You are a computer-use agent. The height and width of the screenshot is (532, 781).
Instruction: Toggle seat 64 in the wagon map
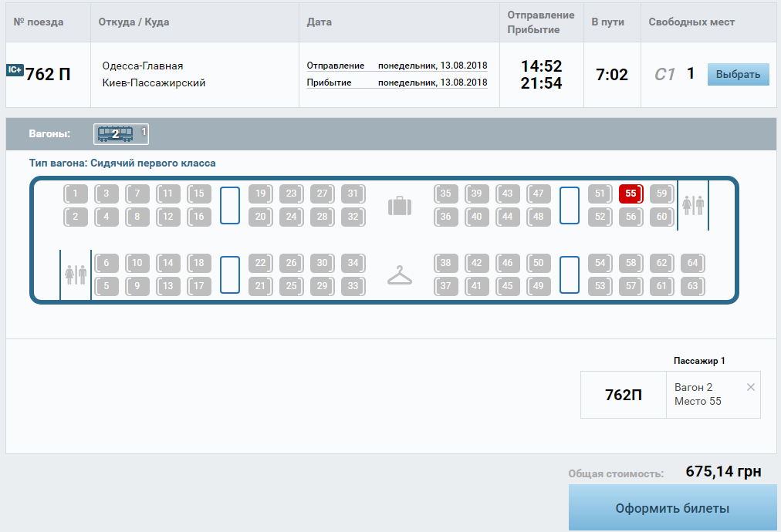[x=692, y=263]
